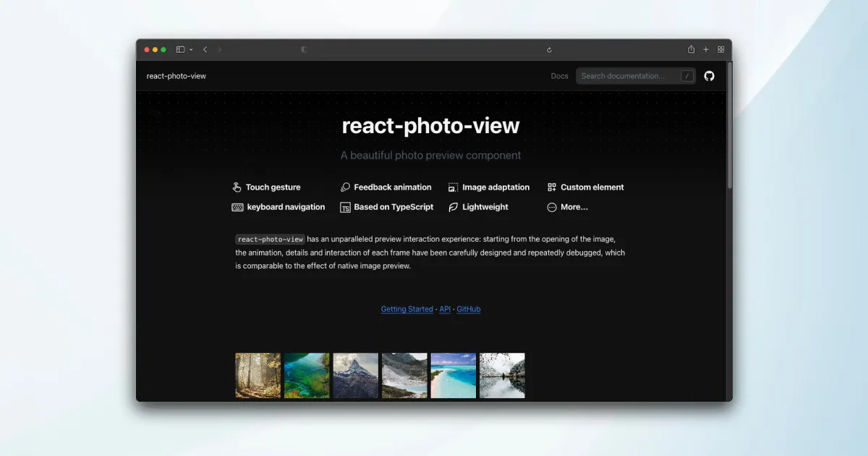This screenshot has height=456, width=868.
Task: Click the Image adaptation label
Action: click(x=496, y=187)
